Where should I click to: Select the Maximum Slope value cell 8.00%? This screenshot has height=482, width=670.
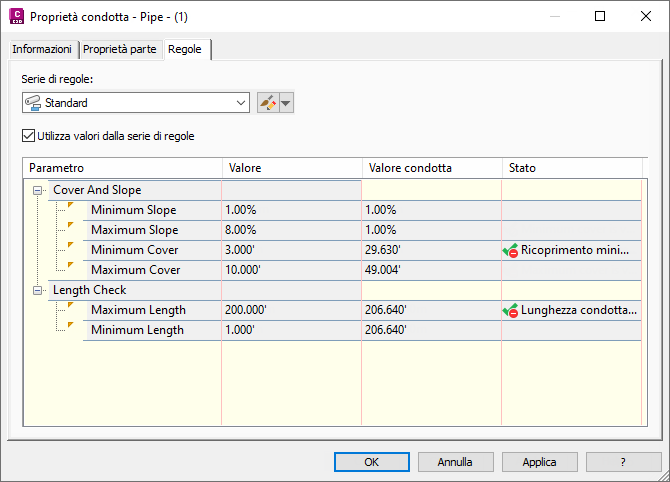coord(290,230)
